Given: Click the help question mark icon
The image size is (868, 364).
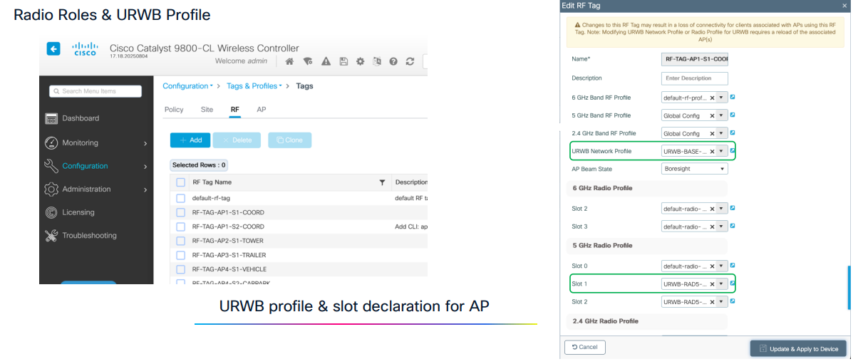Looking at the screenshot, I should (393, 61).
